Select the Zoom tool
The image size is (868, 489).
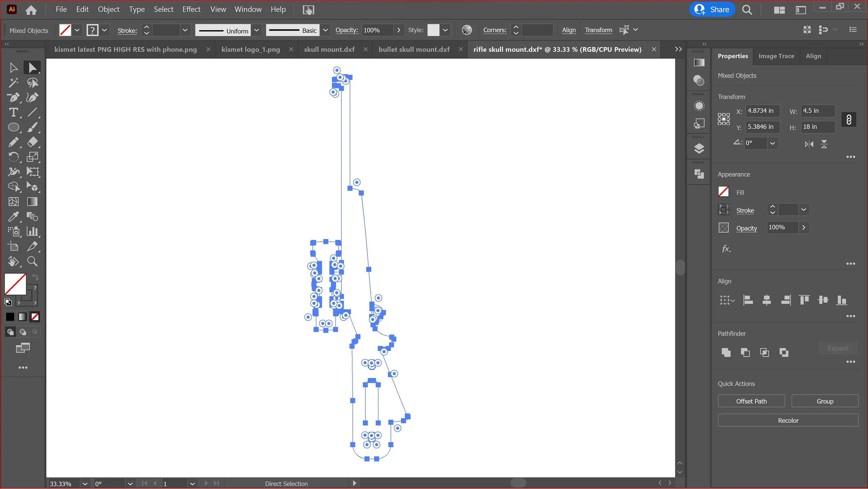click(32, 261)
